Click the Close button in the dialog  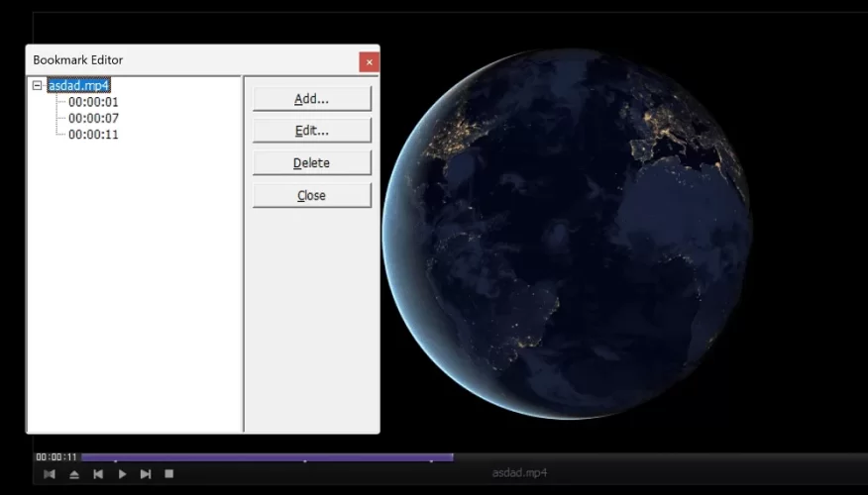coord(311,195)
